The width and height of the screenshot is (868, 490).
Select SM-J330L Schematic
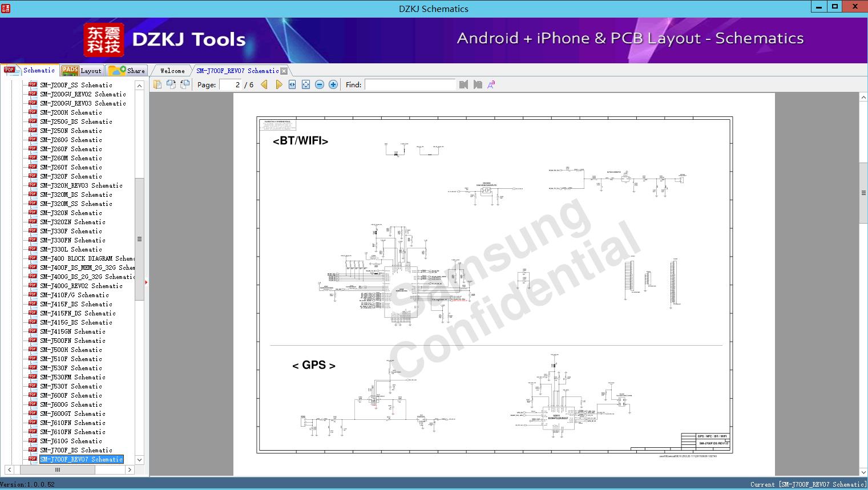(x=71, y=249)
